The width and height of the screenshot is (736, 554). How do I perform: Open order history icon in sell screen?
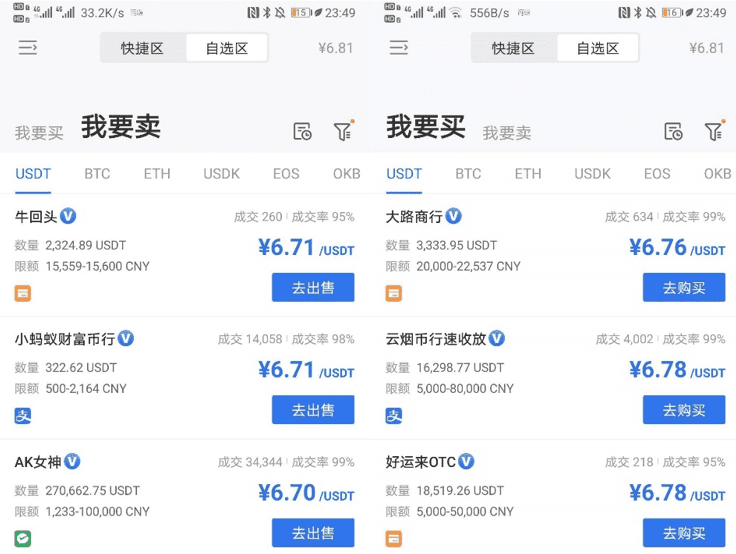point(302,131)
